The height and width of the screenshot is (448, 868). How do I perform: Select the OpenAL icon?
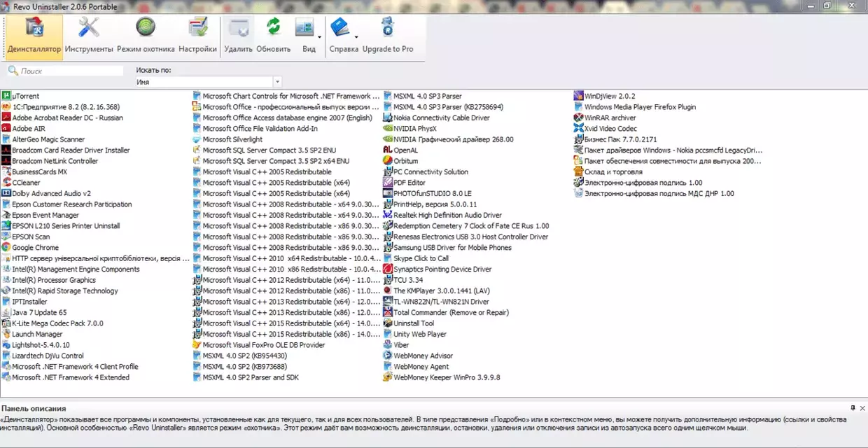coord(388,150)
